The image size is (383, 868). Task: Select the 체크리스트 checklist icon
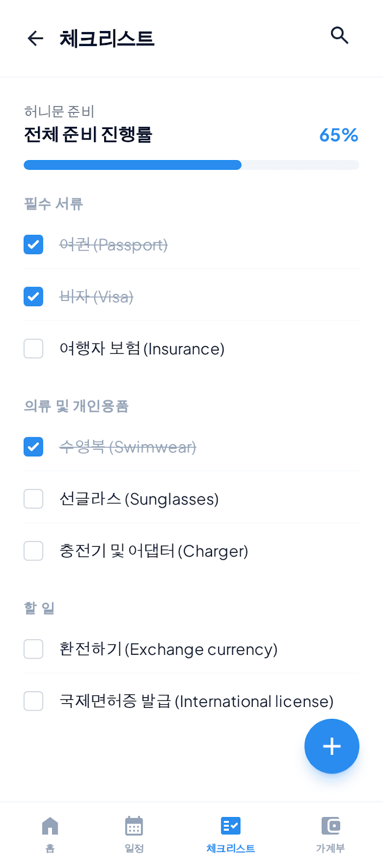pyautogui.click(x=231, y=826)
